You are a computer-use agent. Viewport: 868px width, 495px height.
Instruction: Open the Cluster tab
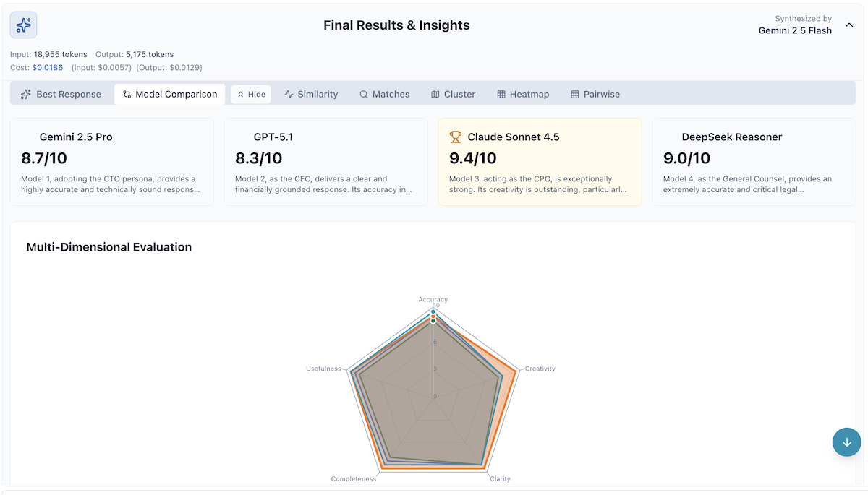click(453, 94)
